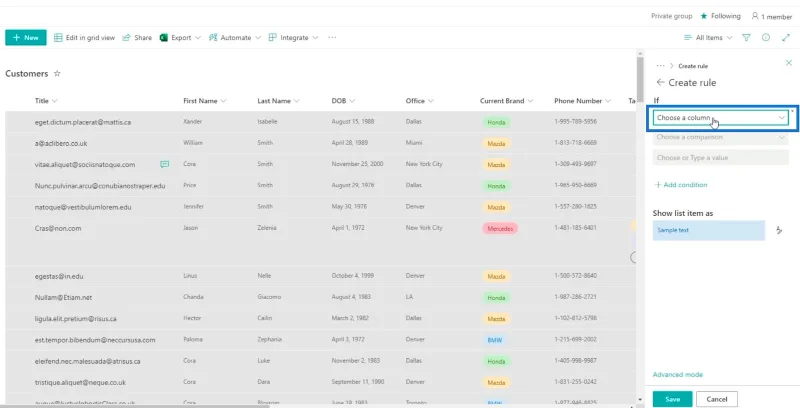Close the Create rule panel
This screenshot has width=800, height=408.
(x=789, y=63)
